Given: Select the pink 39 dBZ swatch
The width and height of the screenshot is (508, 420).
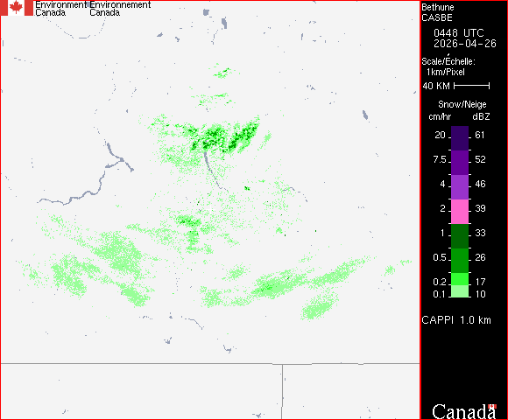Looking at the screenshot, I should 460,212.
